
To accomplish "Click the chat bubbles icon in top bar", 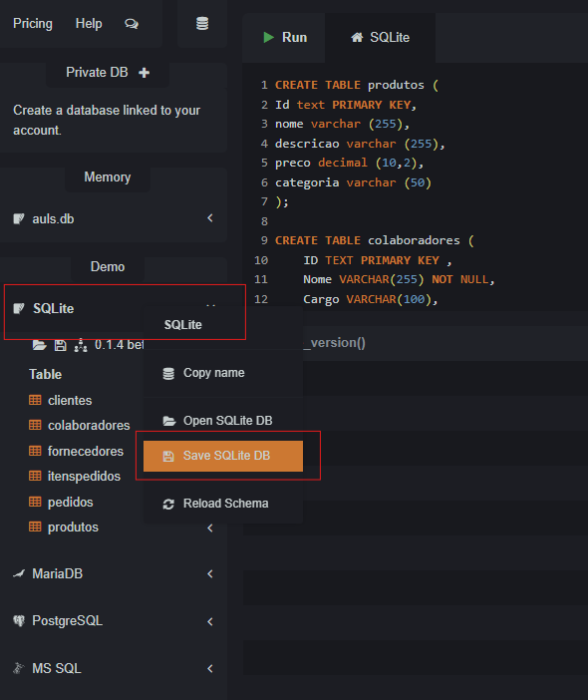I will [132, 24].
